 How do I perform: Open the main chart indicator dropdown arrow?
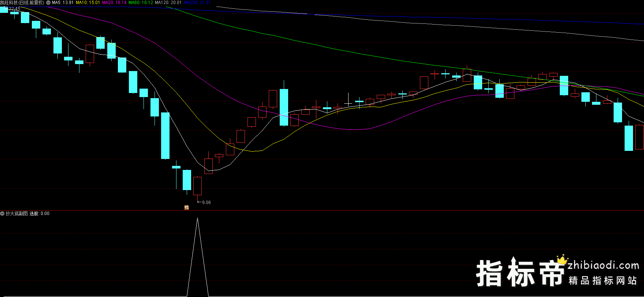(x=48, y=3)
